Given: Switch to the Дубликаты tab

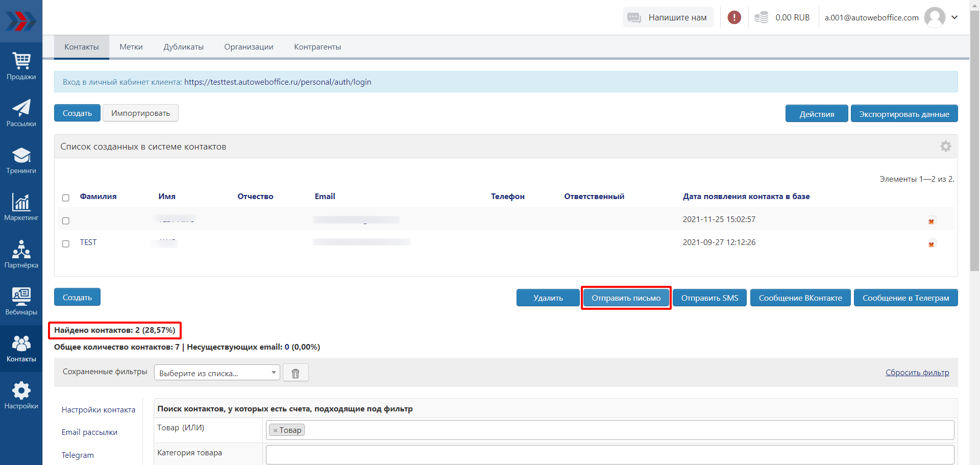Looking at the screenshot, I should coord(183,47).
